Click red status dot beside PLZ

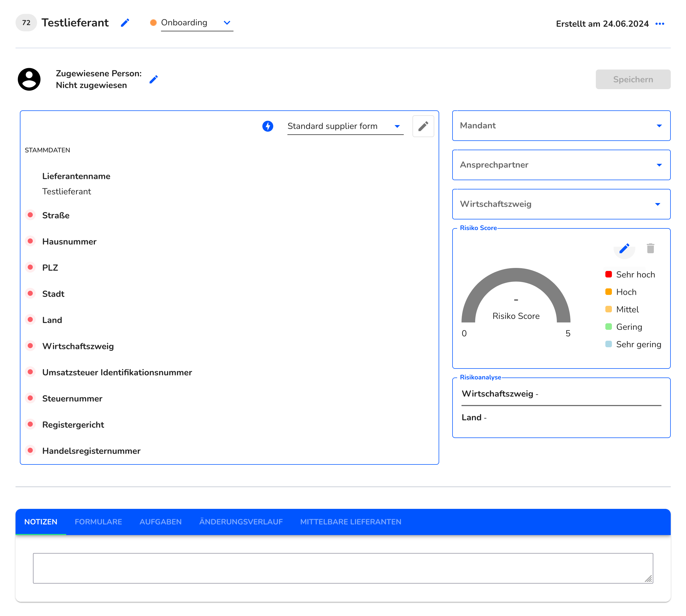(x=30, y=267)
